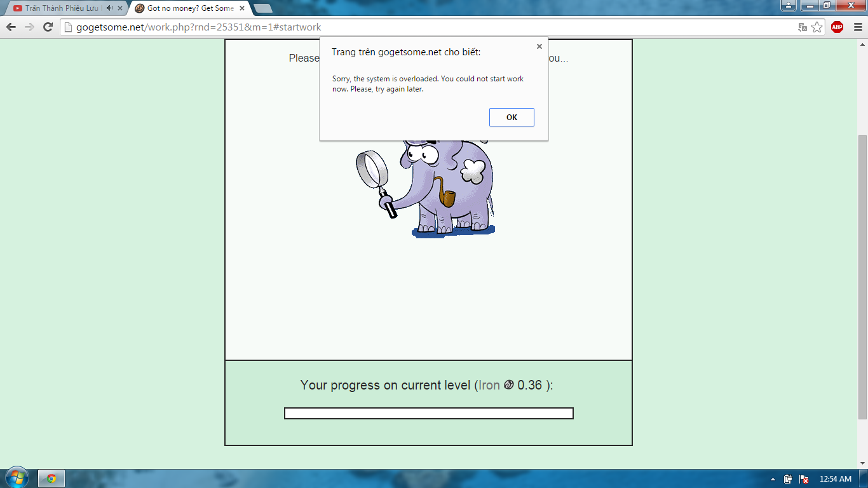868x488 pixels.
Task: Click the Chrome user profile icon
Action: click(x=788, y=6)
